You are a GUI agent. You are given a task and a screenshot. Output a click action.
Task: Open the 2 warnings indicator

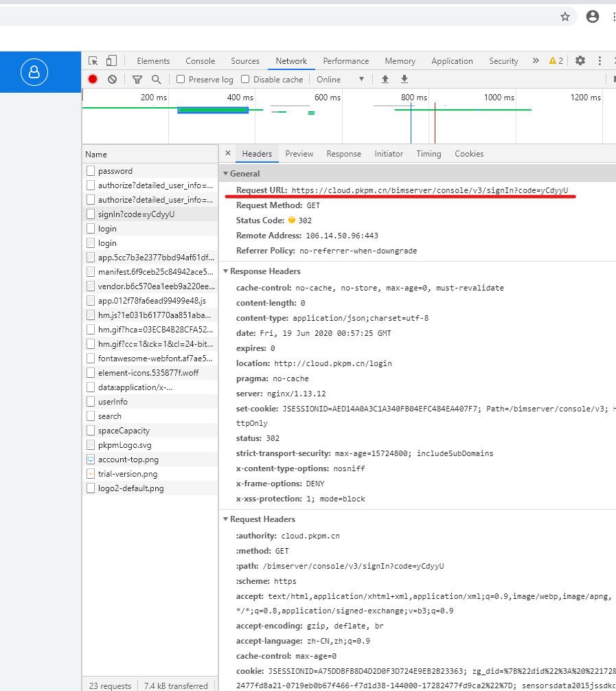click(556, 60)
